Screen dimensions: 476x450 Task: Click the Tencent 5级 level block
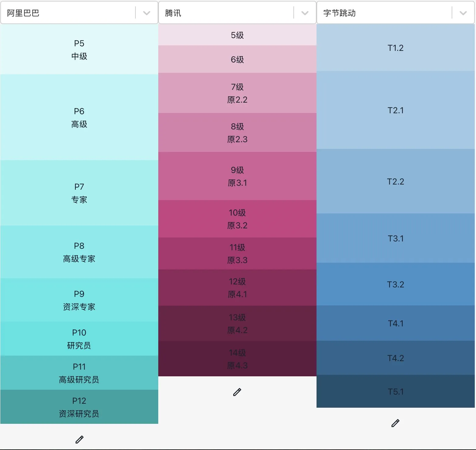(x=237, y=35)
